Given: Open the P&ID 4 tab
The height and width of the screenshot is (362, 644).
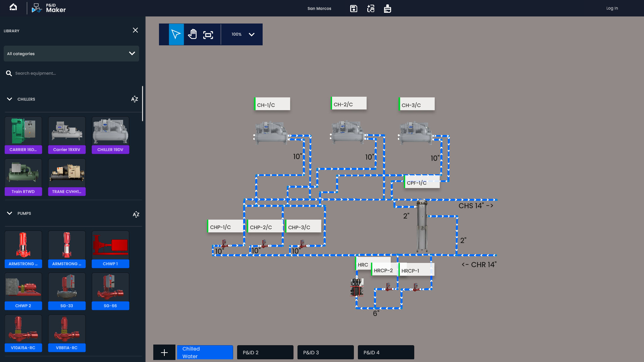Looking at the screenshot, I should click(x=386, y=352).
